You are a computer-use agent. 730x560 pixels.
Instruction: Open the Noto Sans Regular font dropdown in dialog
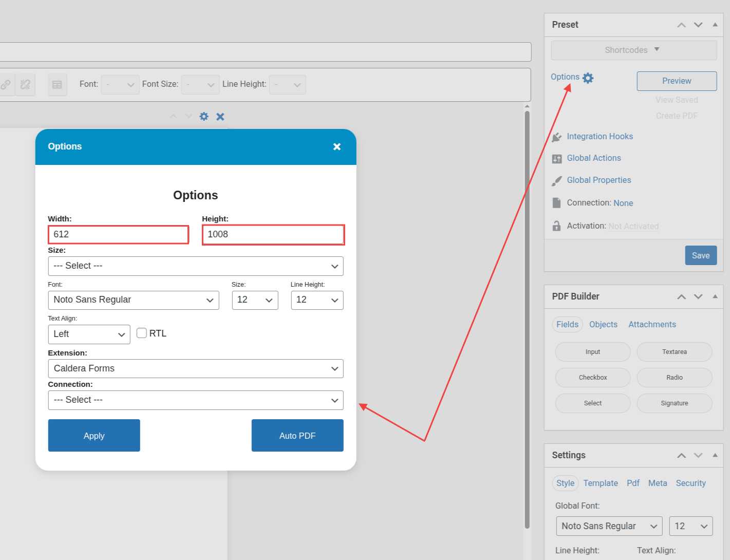point(133,300)
